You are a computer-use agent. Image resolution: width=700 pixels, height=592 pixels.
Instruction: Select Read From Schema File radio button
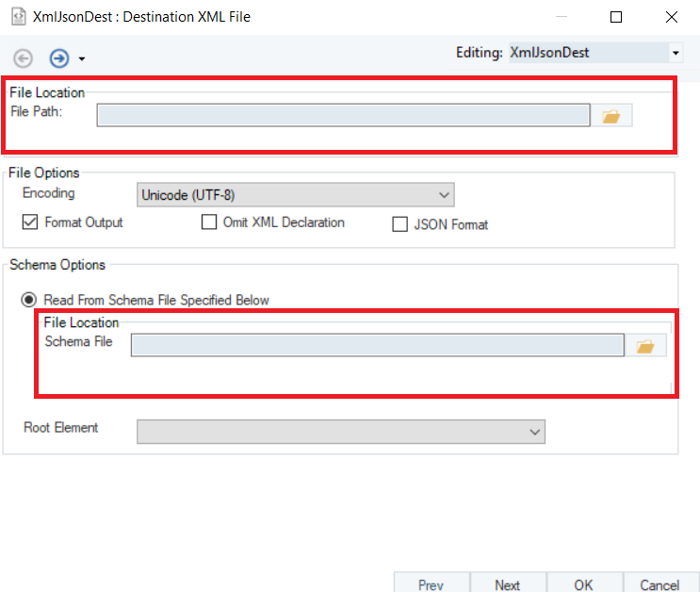30,300
